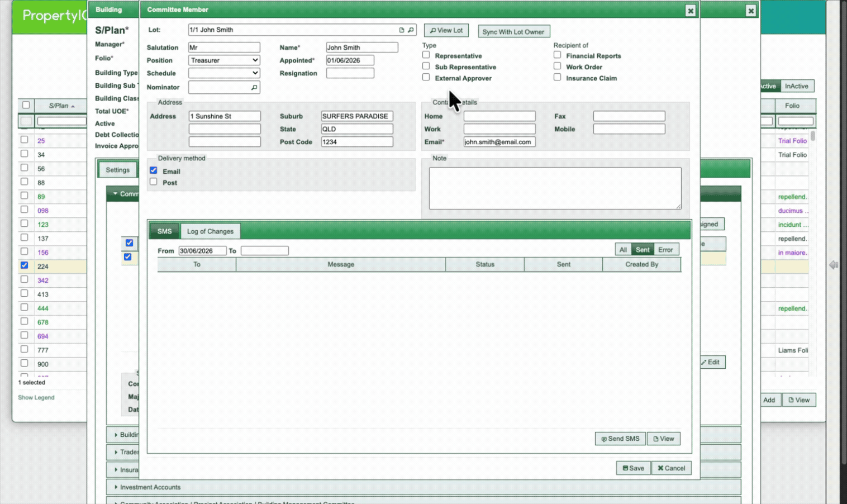Screen dimensions: 847x504
Task: Click the Email field in contact details
Action: (499, 142)
